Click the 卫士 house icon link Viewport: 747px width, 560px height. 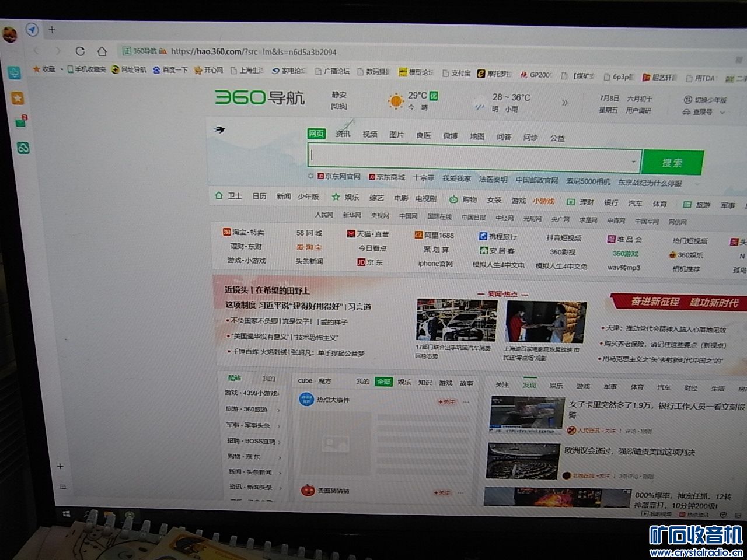(228, 195)
